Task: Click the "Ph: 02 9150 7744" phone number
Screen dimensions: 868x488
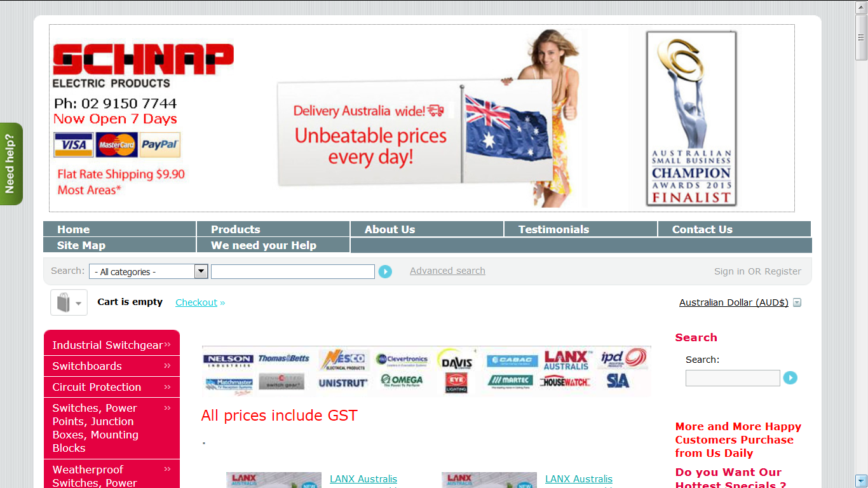Action: click(x=115, y=104)
